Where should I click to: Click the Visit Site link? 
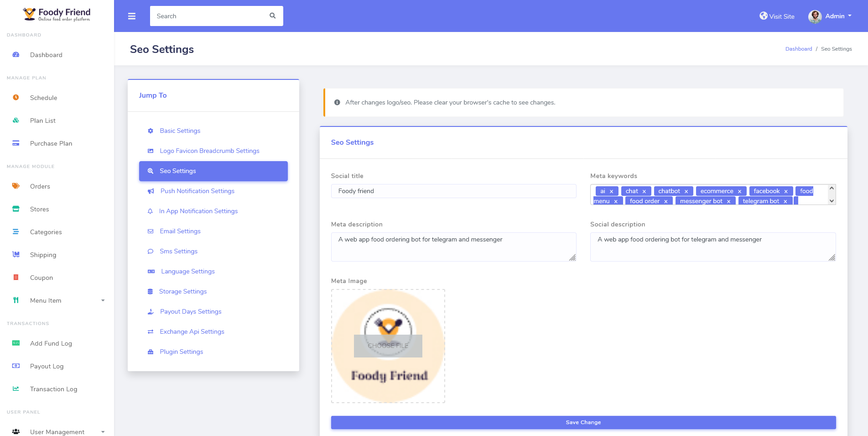coord(777,16)
